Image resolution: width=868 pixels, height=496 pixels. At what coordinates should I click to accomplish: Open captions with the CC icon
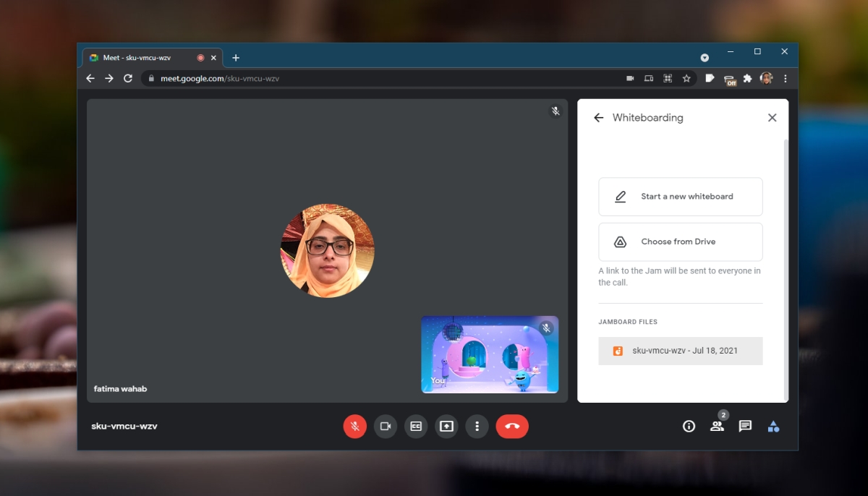tap(416, 426)
